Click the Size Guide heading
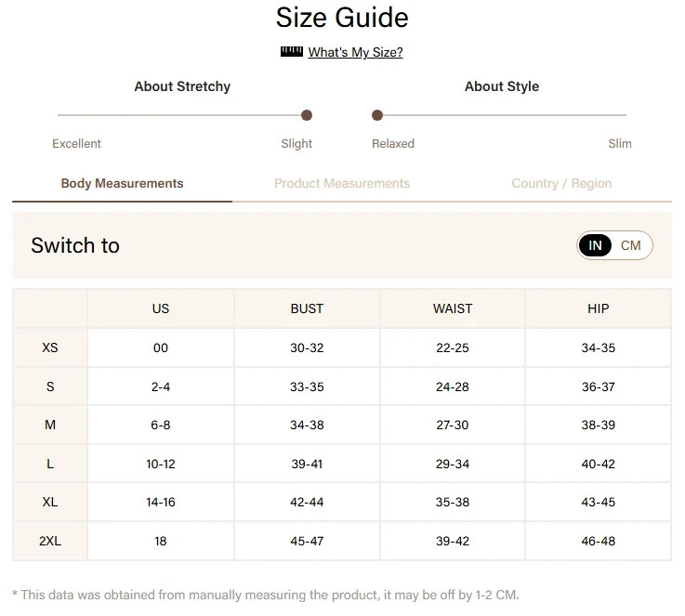Image resolution: width=685 pixels, height=616 pixels. (342, 18)
